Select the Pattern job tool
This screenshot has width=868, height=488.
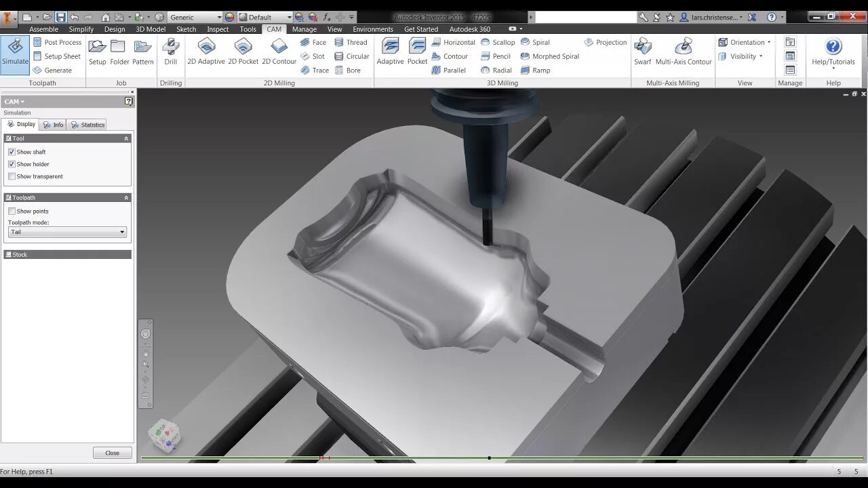tap(143, 53)
